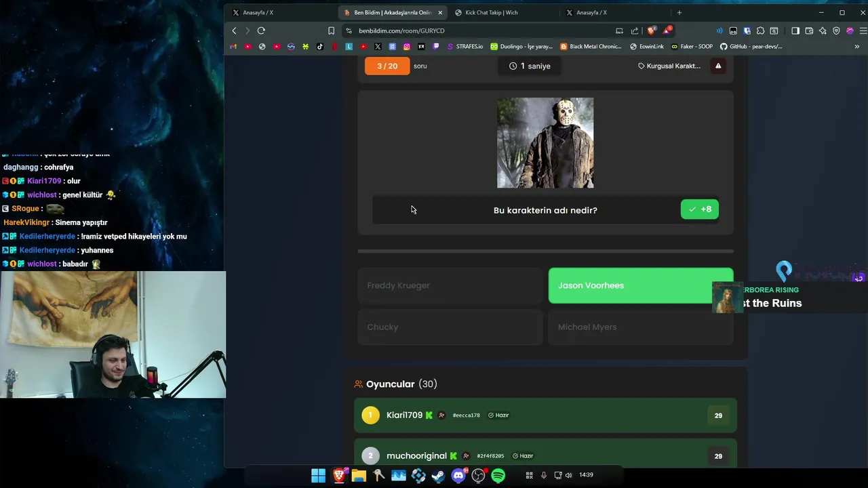Open Discord from the taskbar
Screen dimensions: 868x488
458,476
